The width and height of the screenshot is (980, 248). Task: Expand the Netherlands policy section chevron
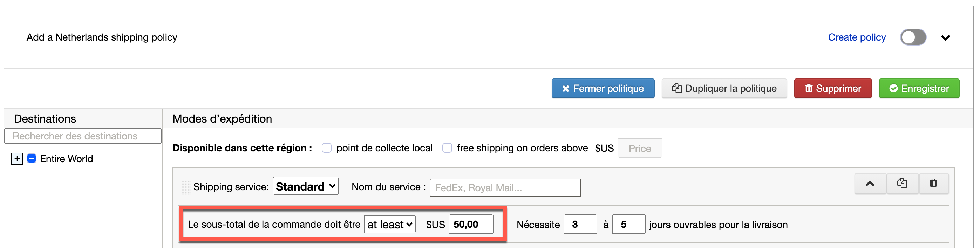[945, 38]
